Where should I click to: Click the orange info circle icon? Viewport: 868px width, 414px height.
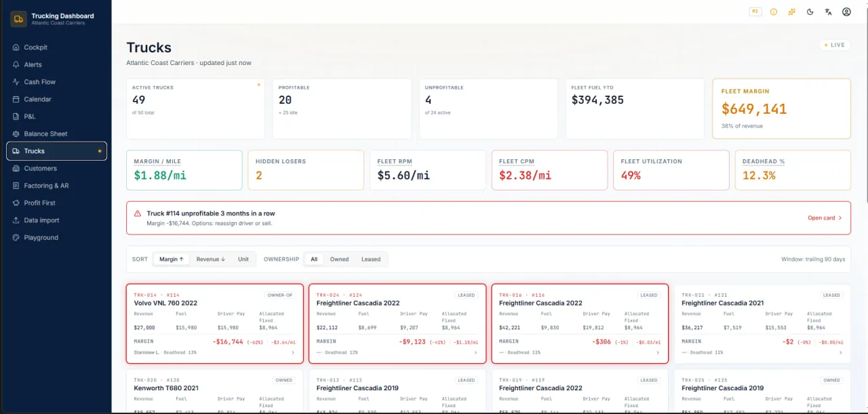(x=774, y=12)
